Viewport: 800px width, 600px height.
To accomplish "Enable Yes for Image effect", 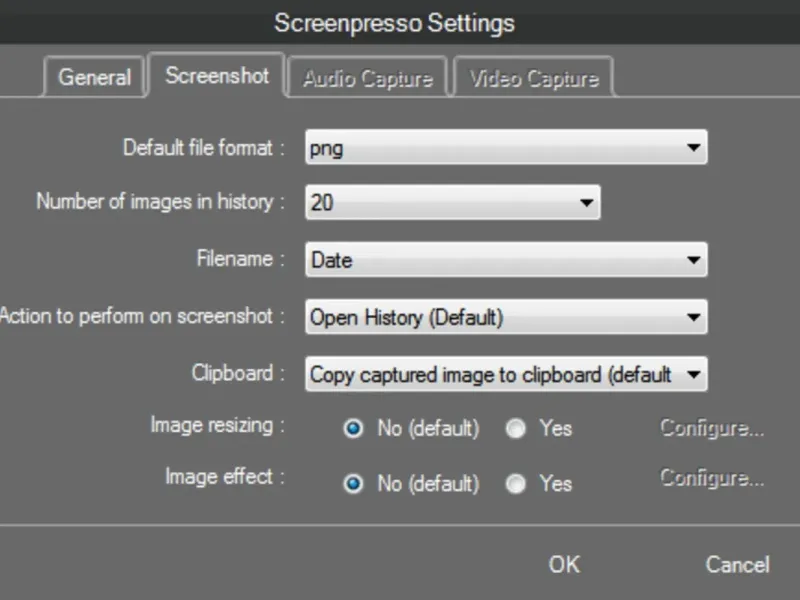I will (516, 484).
